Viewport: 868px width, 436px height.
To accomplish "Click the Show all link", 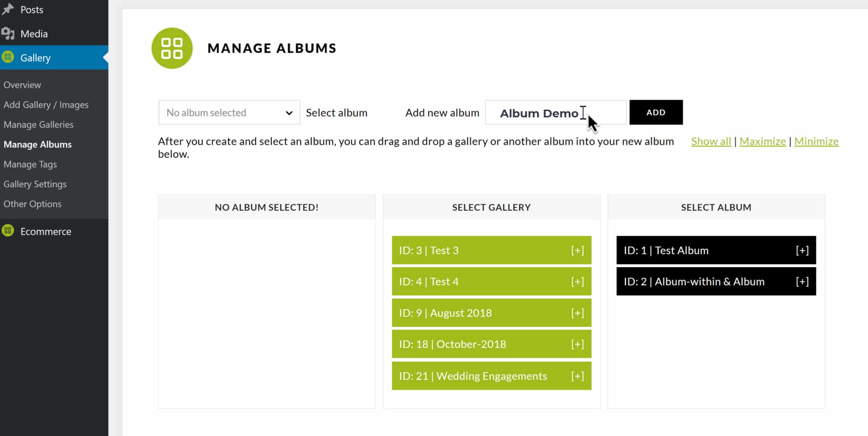I will [711, 141].
